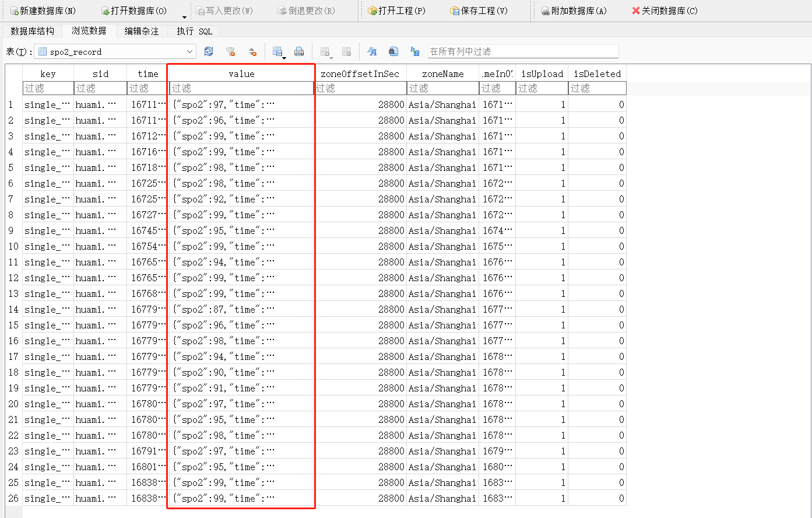Sort by the key column header
Viewport: 812px width, 518px height.
[48, 73]
